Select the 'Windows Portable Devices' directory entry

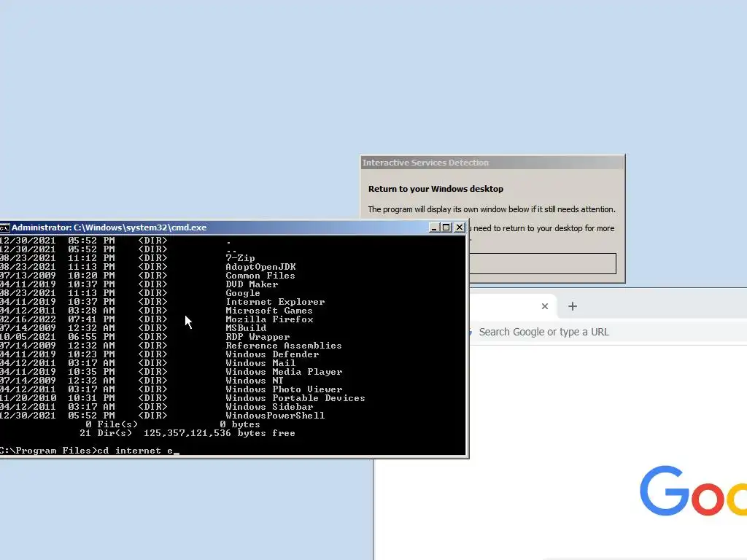click(x=295, y=398)
